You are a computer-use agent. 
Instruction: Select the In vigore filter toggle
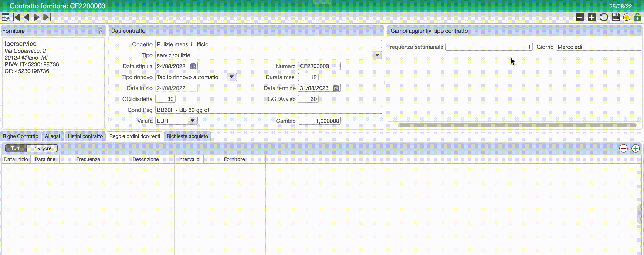coord(42,148)
